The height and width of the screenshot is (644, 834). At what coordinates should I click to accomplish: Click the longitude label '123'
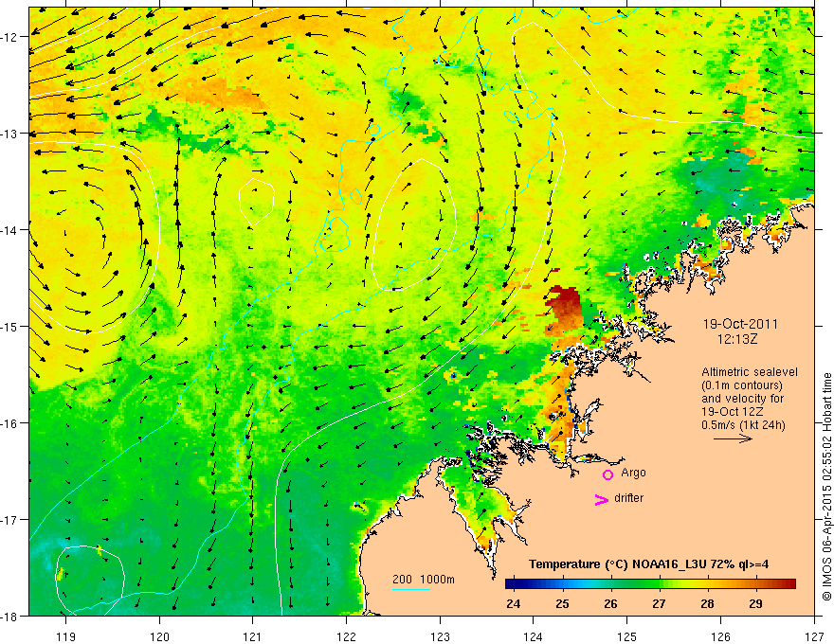pyautogui.click(x=440, y=636)
